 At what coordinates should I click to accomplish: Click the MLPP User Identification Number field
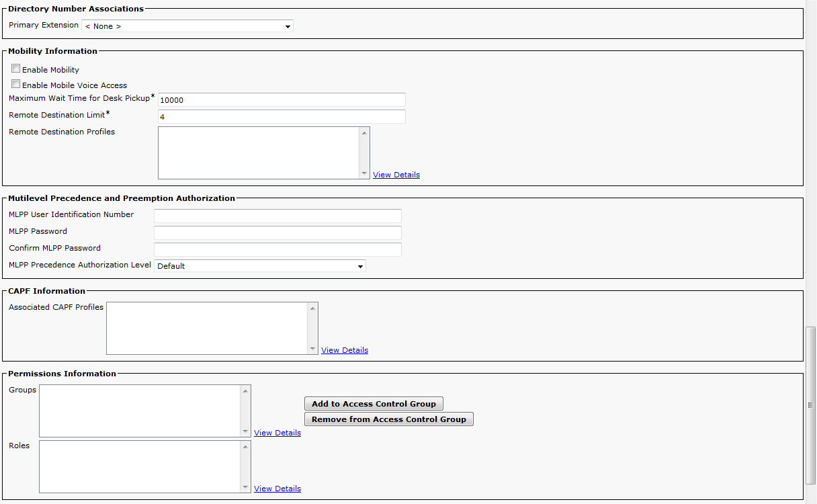(277, 216)
